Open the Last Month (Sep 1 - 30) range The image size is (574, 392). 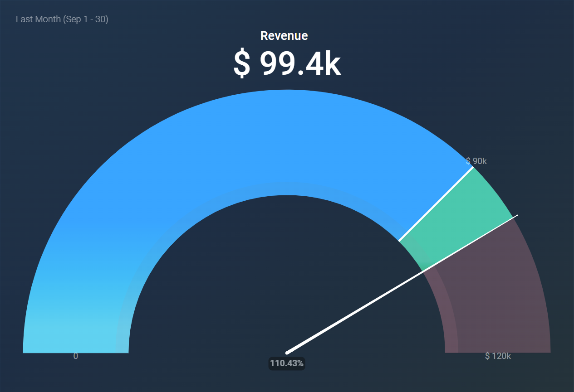pyautogui.click(x=62, y=19)
